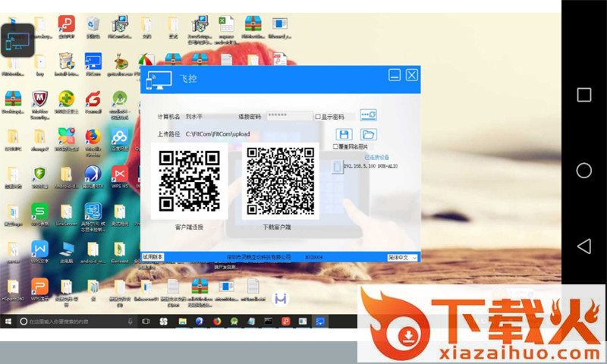Click the floating dark remote-control overlay icon
The height and width of the screenshot is (364, 607).
tap(17, 41)
